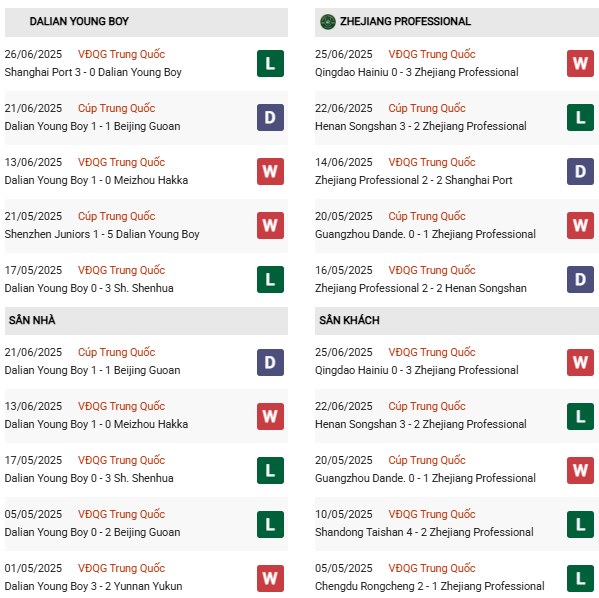Click the D badge beside Zhejiang 2-2 Henan Songshan

[x=580, y=279]
